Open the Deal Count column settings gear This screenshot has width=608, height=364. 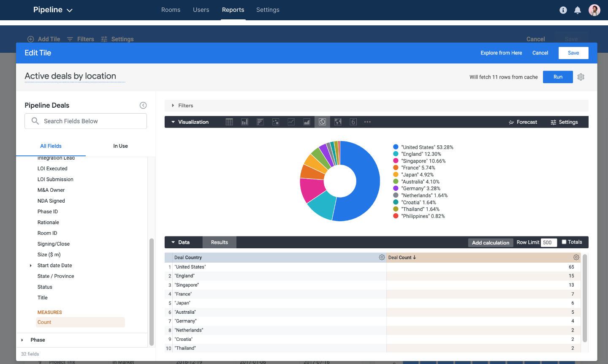tap(576, 257)
